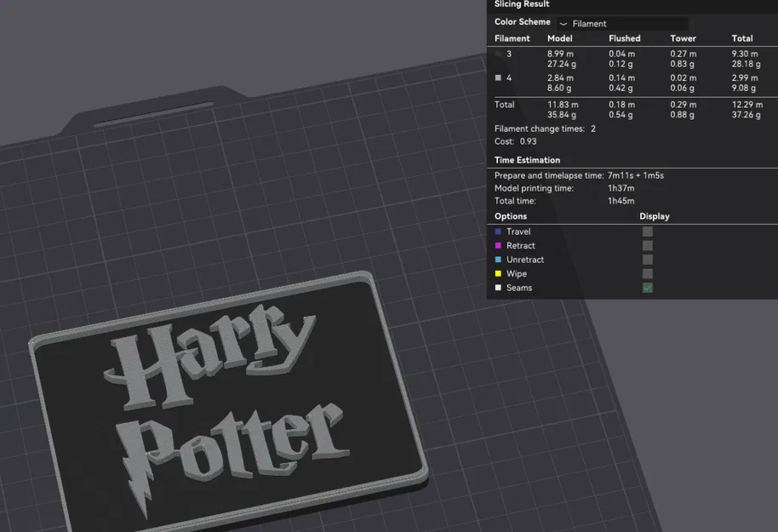
Task: Enable the Wipe display checkbox
Action: pyautogui.click(x=647, y=273)
